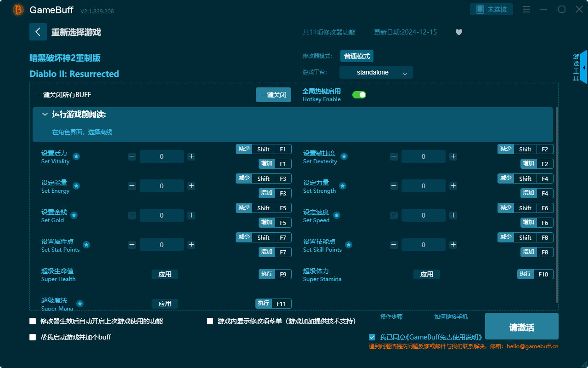Go back using the arrow button

(x=38, y=32)
